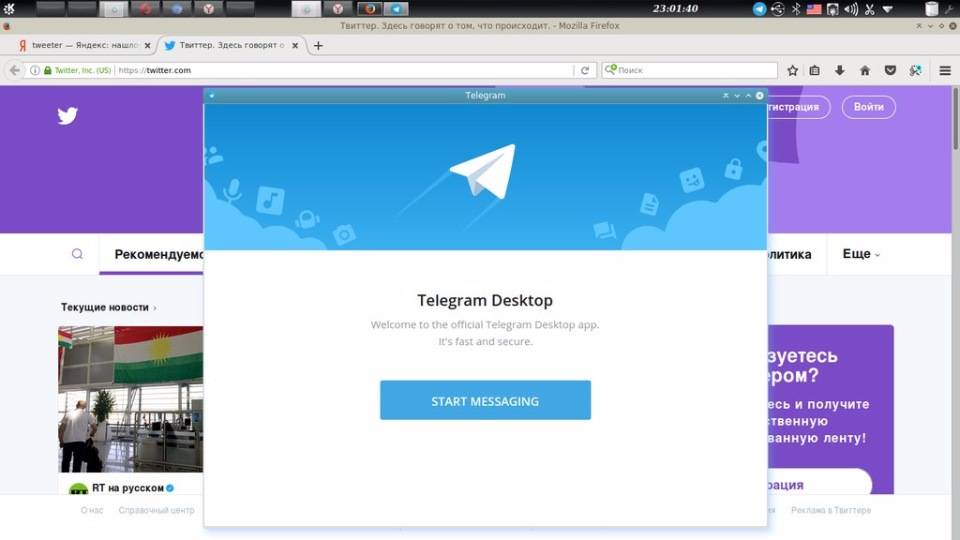Expand hidden system tray icons arrow
The image size is (960, 540).
coord(887,9)
